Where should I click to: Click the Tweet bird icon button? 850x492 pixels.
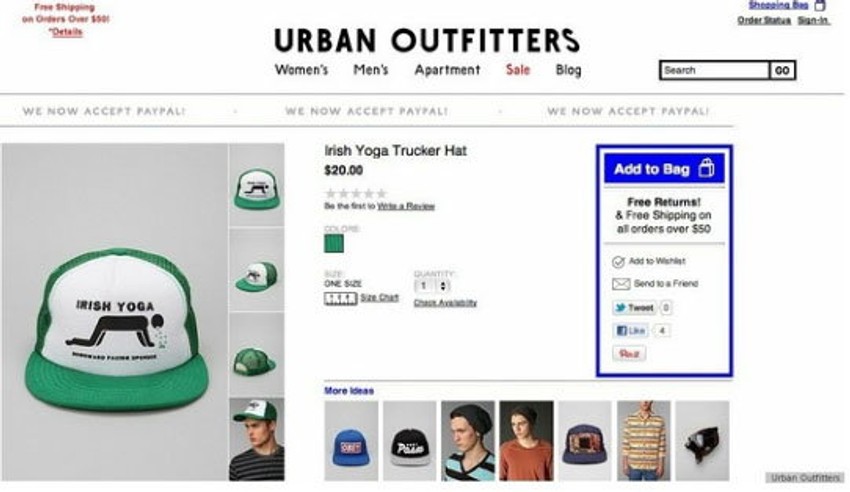[634, 308]
